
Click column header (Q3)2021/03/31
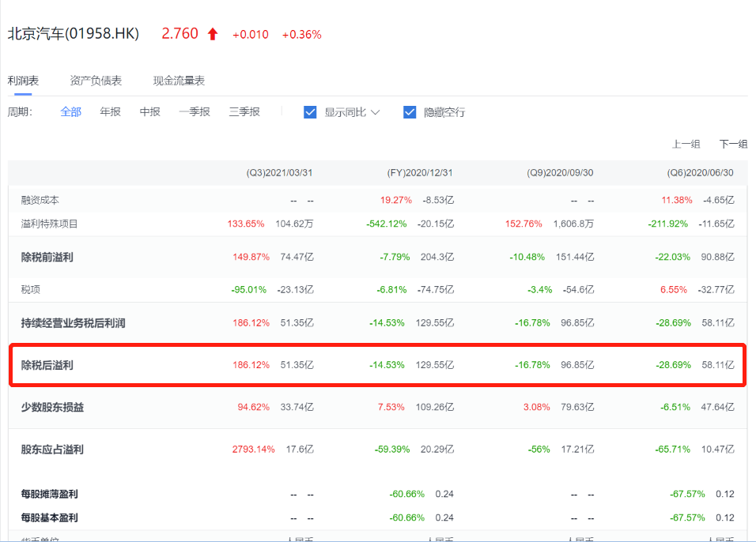279,172
